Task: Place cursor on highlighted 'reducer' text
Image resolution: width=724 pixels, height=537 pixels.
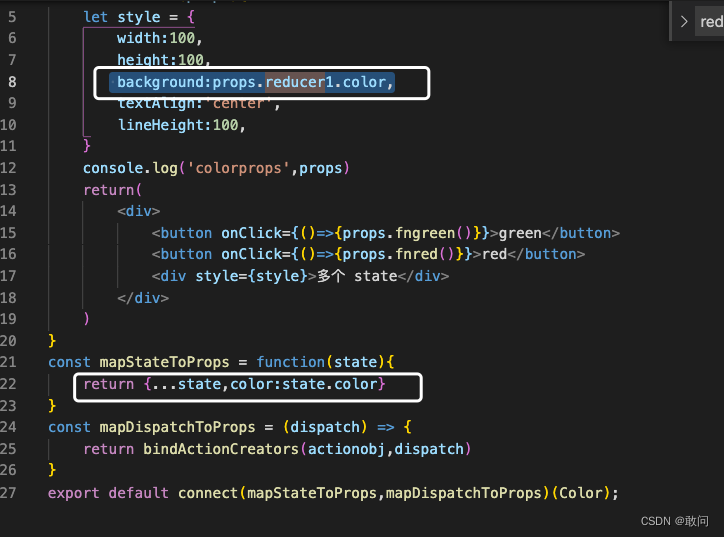Action: [x=295, y=82]
